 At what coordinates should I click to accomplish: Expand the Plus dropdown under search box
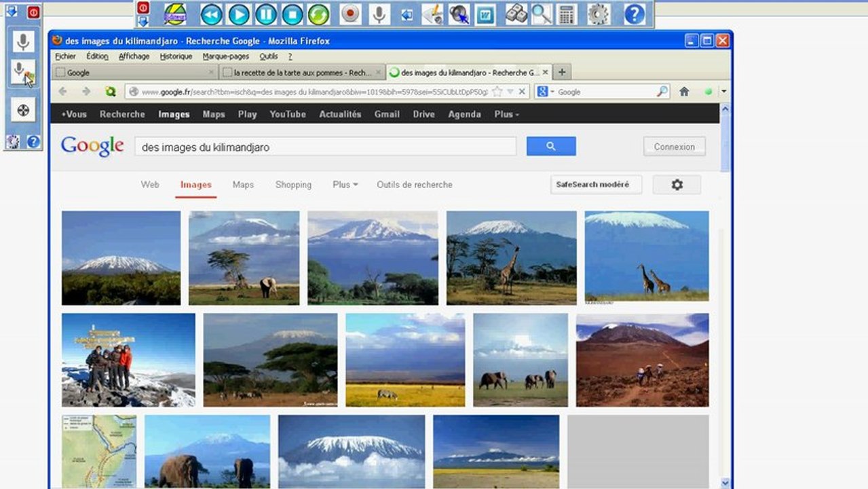(x=345, y=185)
